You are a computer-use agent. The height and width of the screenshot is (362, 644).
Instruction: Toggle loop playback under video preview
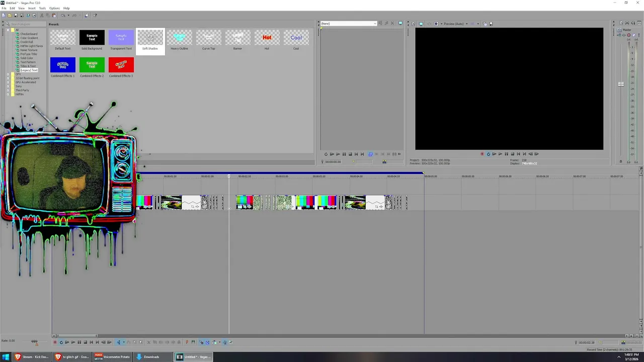pyautogui.click(x=489, y=154)
